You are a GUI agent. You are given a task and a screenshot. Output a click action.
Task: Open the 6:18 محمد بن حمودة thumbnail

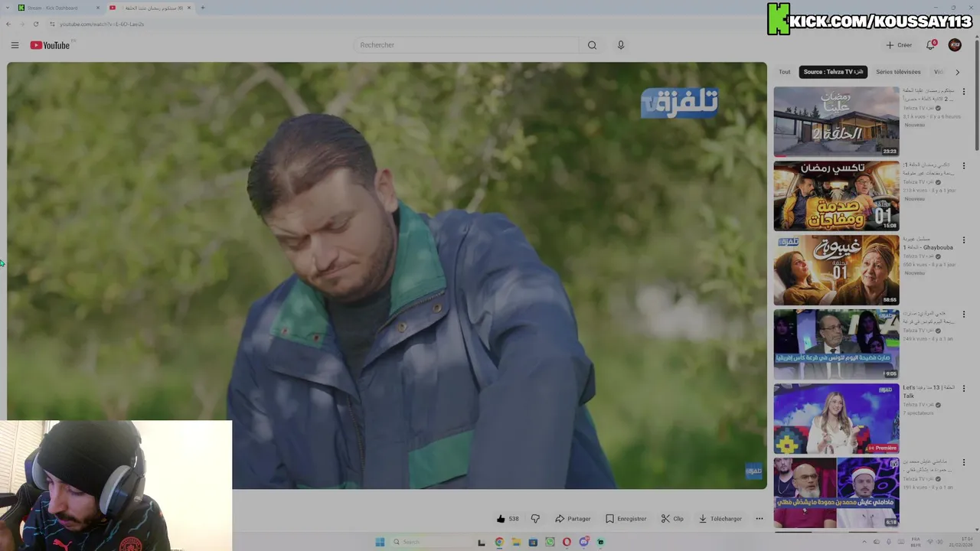(x=836, y=493)
